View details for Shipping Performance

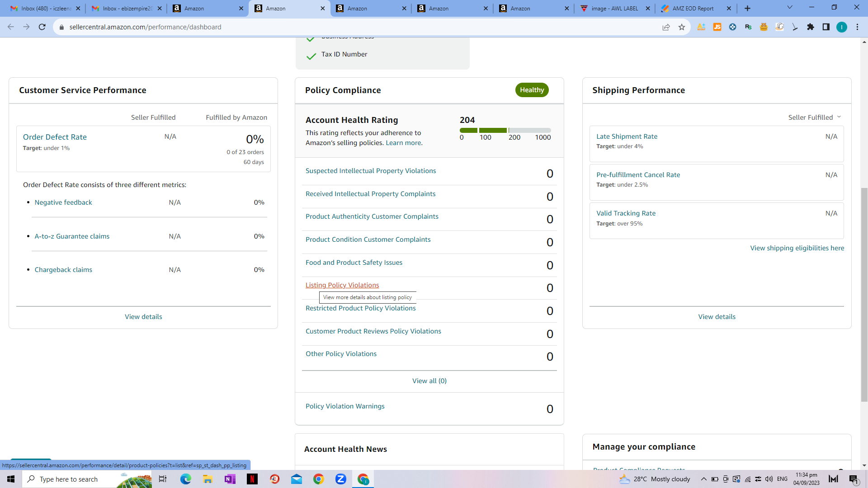point(717,317)
